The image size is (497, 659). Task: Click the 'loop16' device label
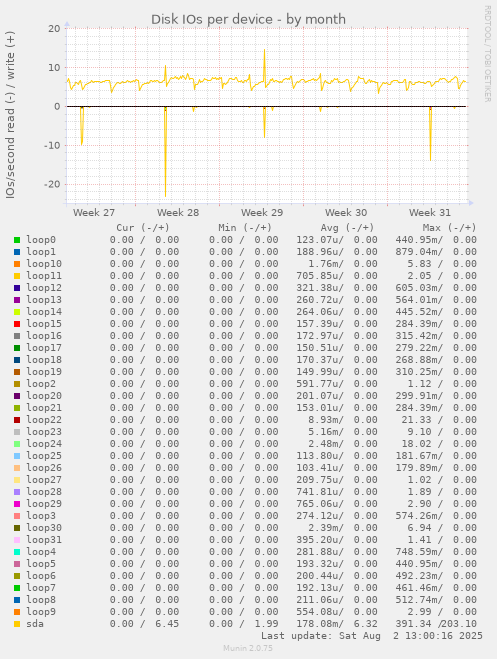pos(44,335)
